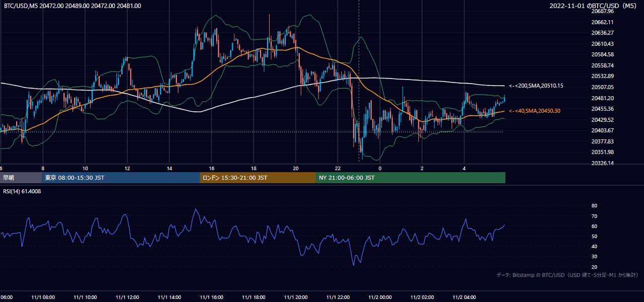Click RSI scale value 60
Image resolution: width=644 pixels, height=302 pixels.
[594, 226]
